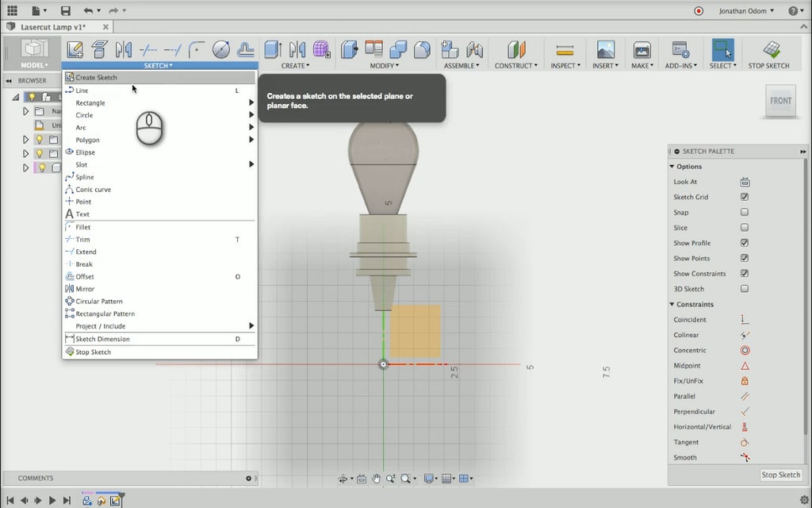
Task: Click the Look At icon
Action: tap(745, 182)
